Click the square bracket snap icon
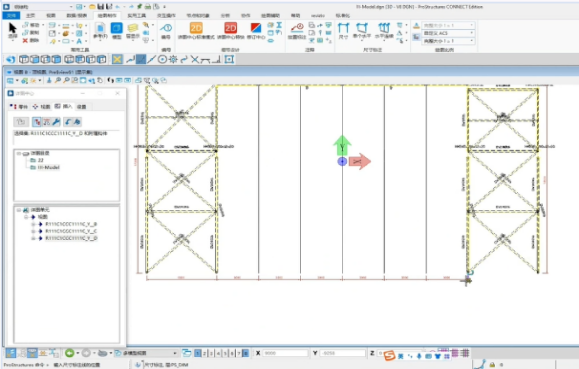This screenshot has height=369, width=579. click(229, 59)
